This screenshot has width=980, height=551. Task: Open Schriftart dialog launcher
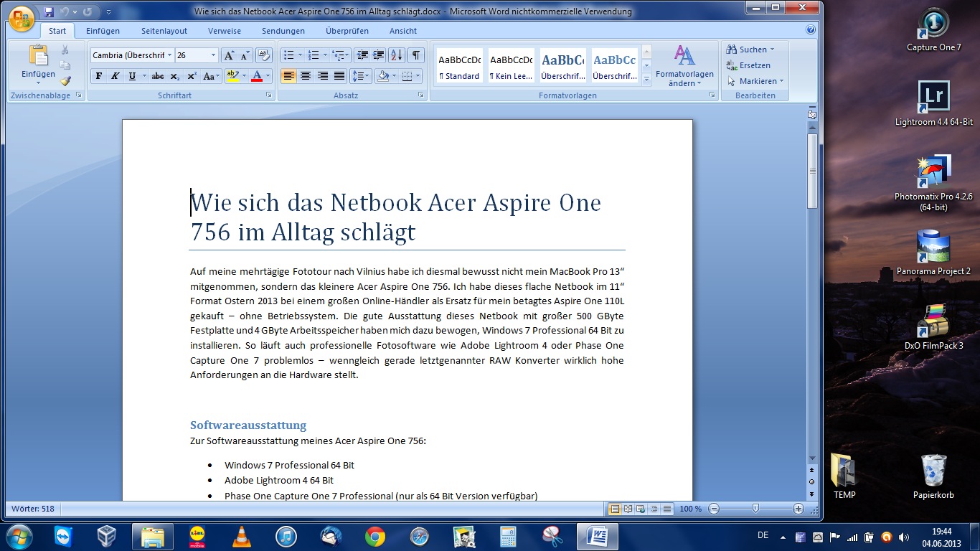point(269,95)
